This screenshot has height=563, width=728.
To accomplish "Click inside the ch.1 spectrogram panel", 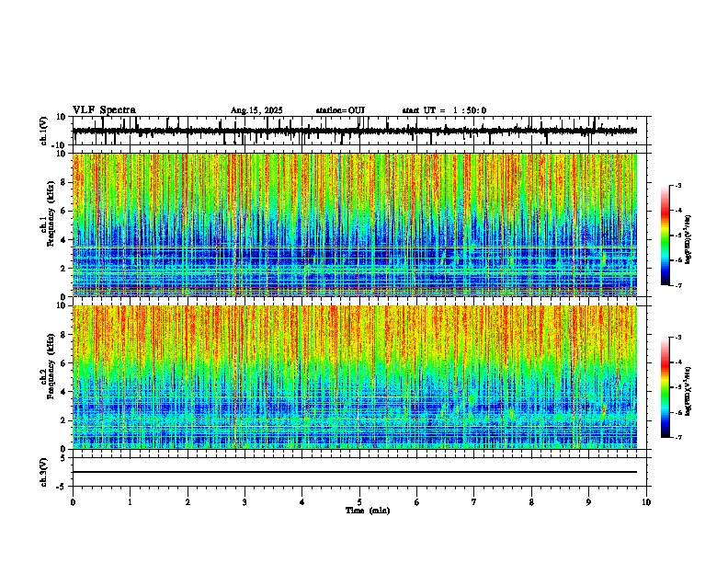I will pos(355,224).
